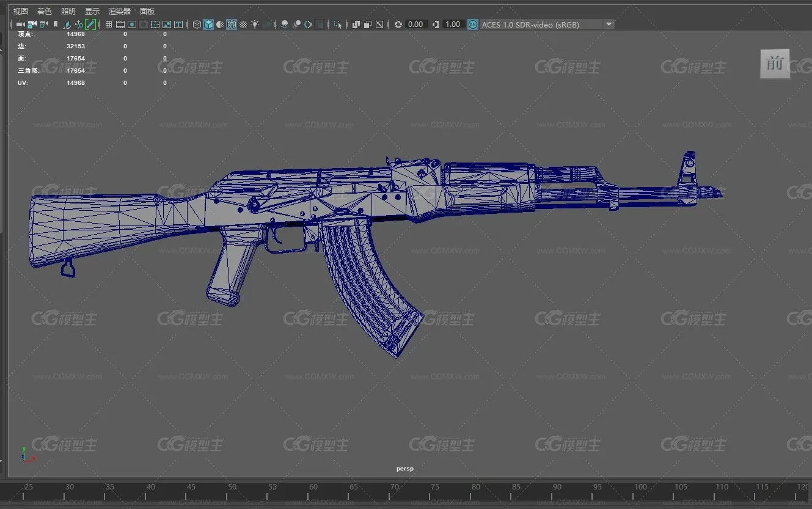Click the Image Plane icon
Image resolution: width=812 pixels, height=509 pixels.
[67, 24]
